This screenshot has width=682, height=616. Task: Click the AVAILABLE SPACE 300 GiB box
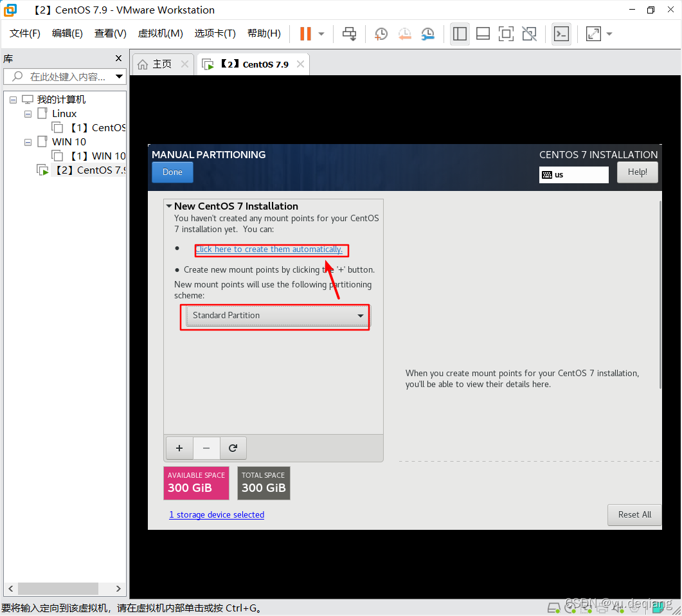coord(196,483)
